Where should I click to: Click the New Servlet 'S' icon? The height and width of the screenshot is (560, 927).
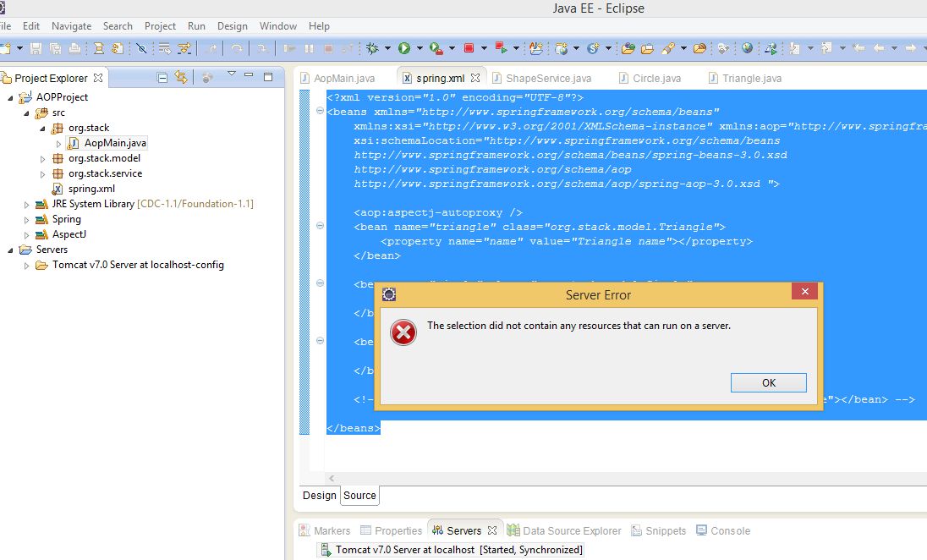pos(593,48)
